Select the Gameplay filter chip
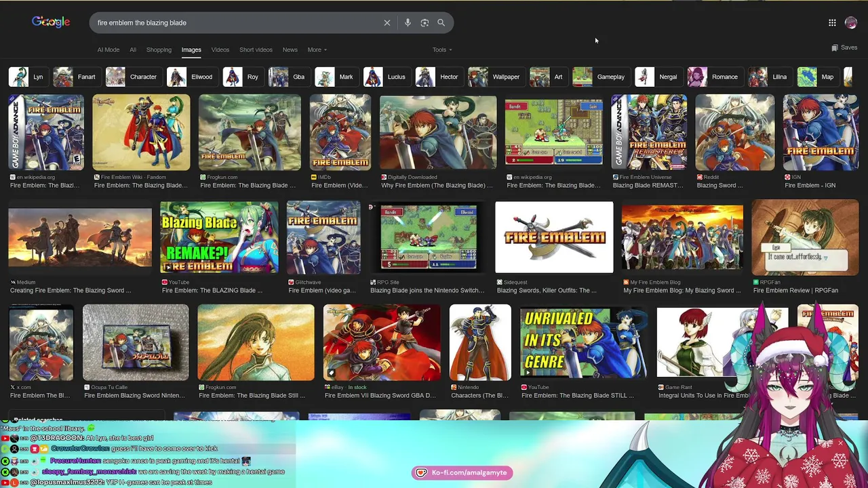The width and height of the screenshot is (868, 488). (600, 77)
